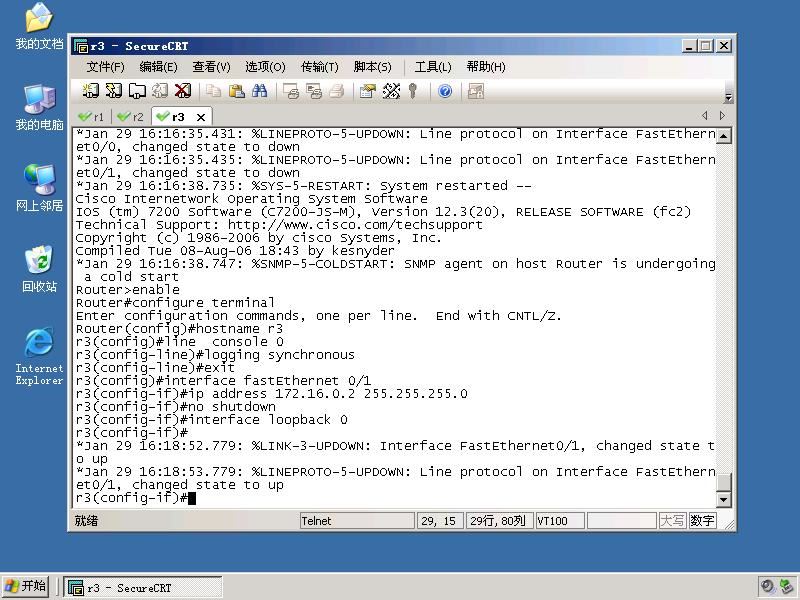
Task: Open the Keymap Editor icon
Action: click(x=391, y=91)
